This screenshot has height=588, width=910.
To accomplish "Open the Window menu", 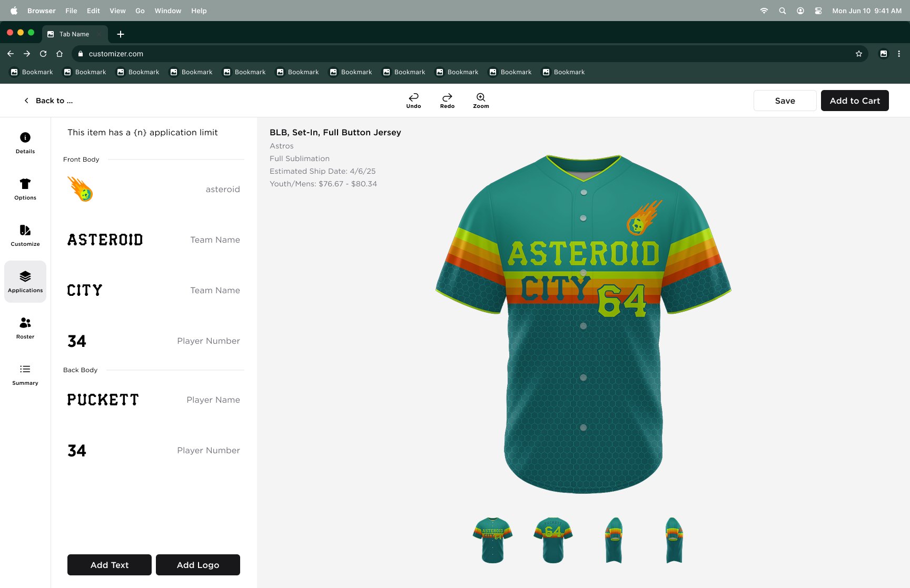I will [x=168, y=11].
